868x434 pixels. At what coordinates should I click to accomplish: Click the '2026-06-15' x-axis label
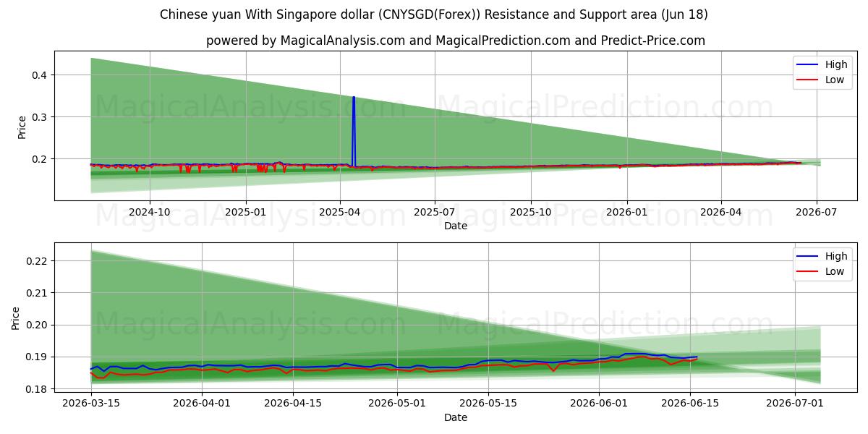[x=691, y=404]
